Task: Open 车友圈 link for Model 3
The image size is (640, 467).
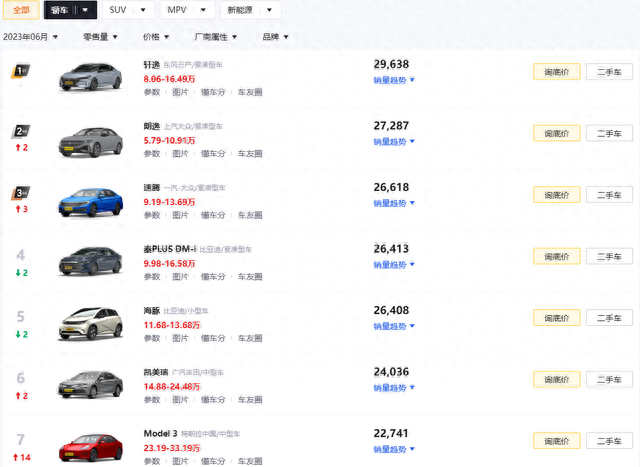Action: click(250, 461)
